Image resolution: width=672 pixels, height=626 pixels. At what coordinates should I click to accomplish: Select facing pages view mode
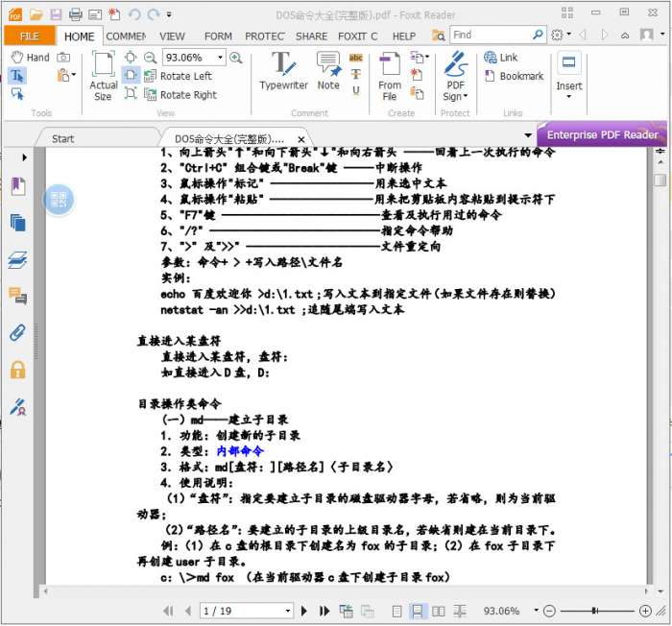pos(438,611)
